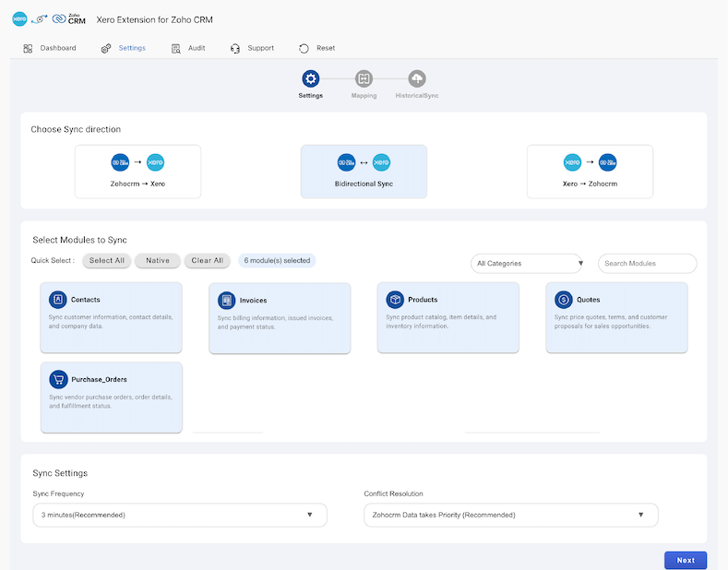Click the HistoricalSync step label
Viewport: 728px width, 570px height.
coord(417,96)
